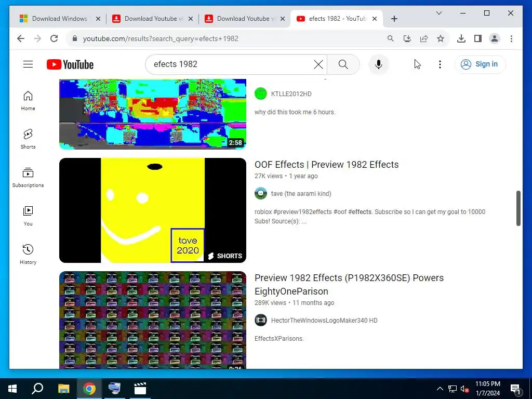Click the YouTube search magnifier button
The width and height of the screenshot is (532, 399).
click(343, 64)
